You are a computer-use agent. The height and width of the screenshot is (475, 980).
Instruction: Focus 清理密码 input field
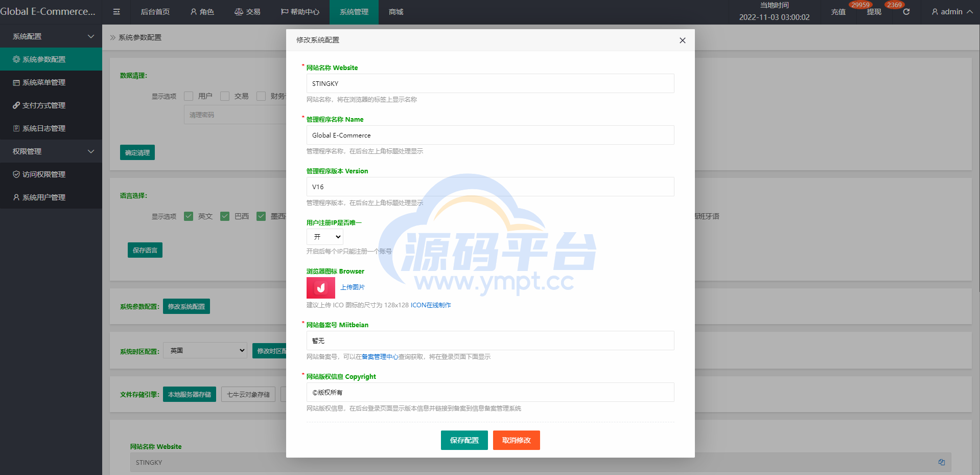coord(235,115)
